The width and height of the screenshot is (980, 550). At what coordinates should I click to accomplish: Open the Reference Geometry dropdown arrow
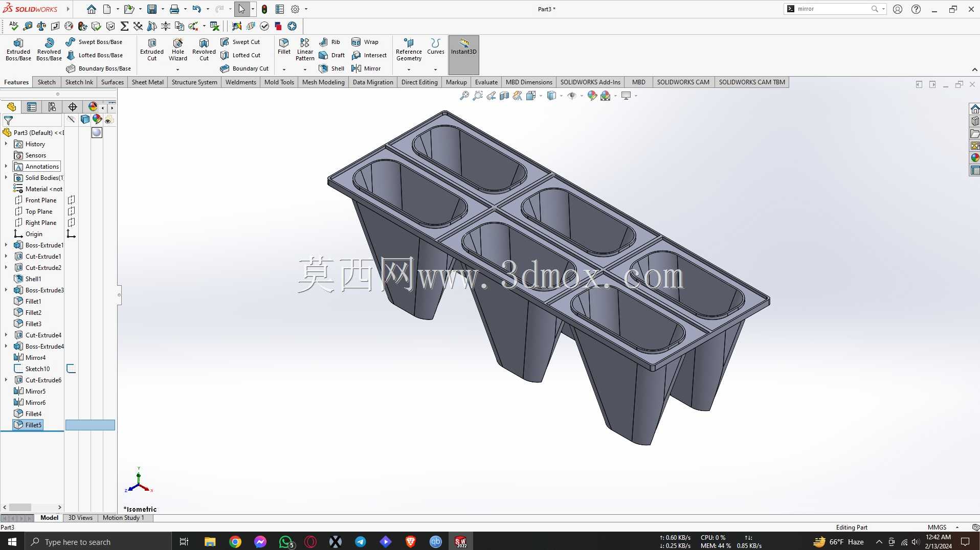tap(409, 70)
